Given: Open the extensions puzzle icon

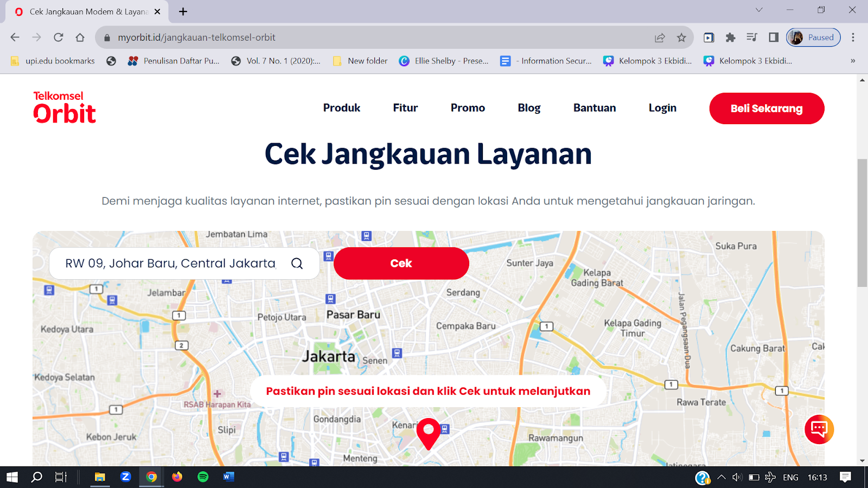Looking at the screenshot, I should pos(730,37).
